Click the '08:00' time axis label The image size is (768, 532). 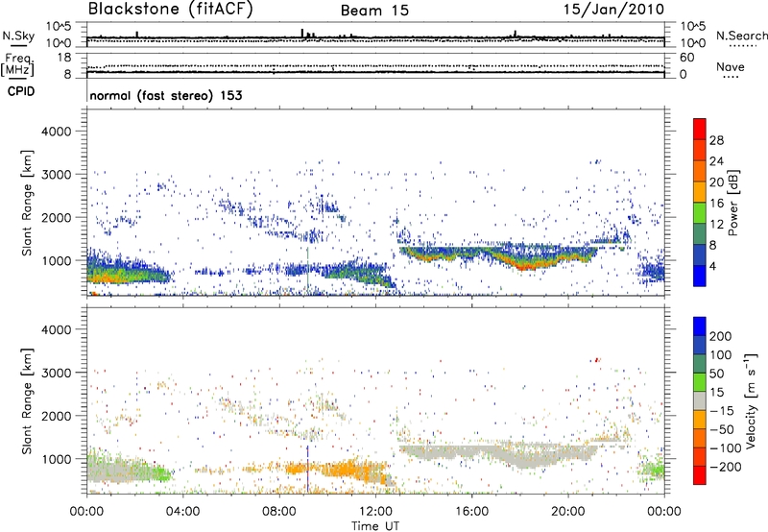[x=279, y=512]
